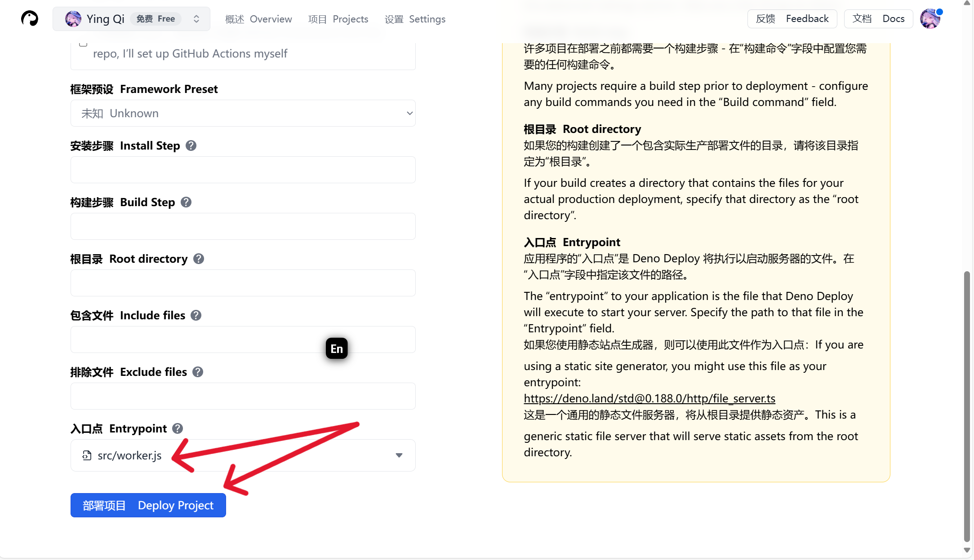Image resolution: width=974 pixels, height=560 pixels.
Task: Go to the Projects tab
Action: [338, 19]
